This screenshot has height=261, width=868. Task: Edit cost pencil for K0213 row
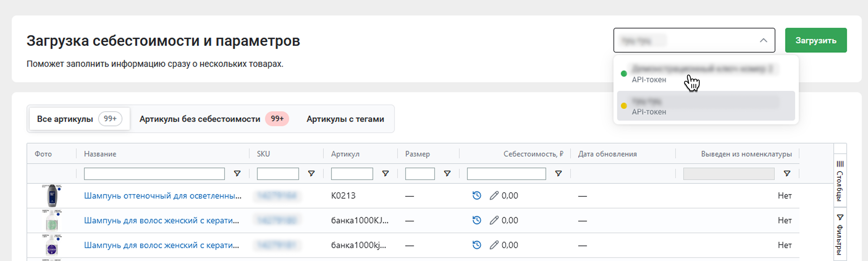tap(494, 196)
